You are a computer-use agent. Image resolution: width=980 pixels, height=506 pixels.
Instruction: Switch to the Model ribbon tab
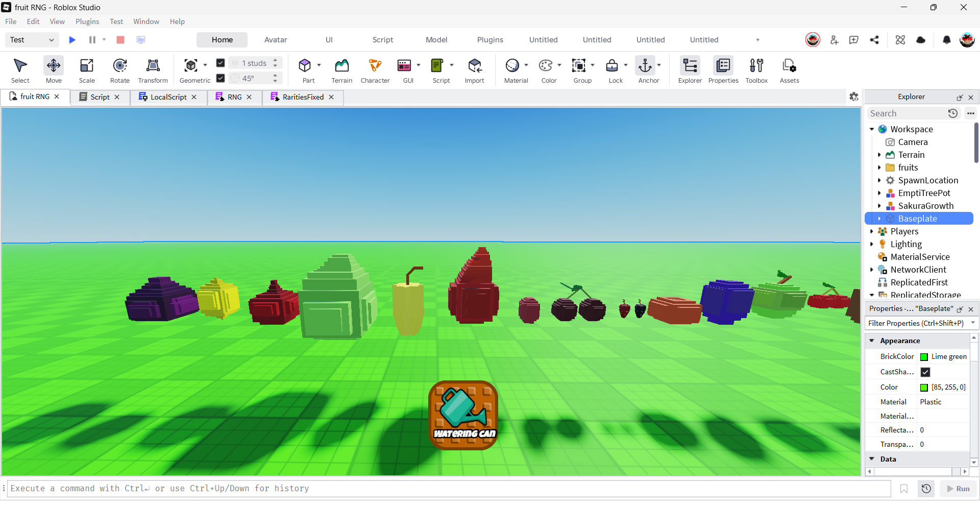click(436, 40)
